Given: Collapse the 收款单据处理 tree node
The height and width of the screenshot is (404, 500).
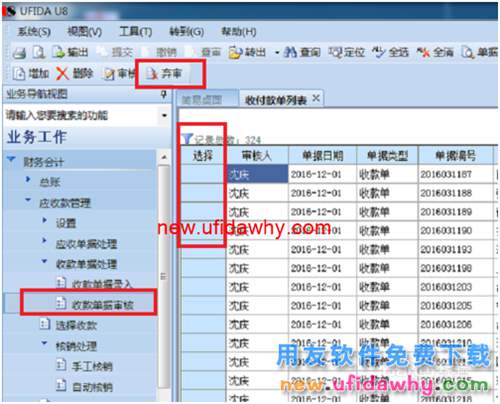Looking at the screenshot, I should pos(44,261).
